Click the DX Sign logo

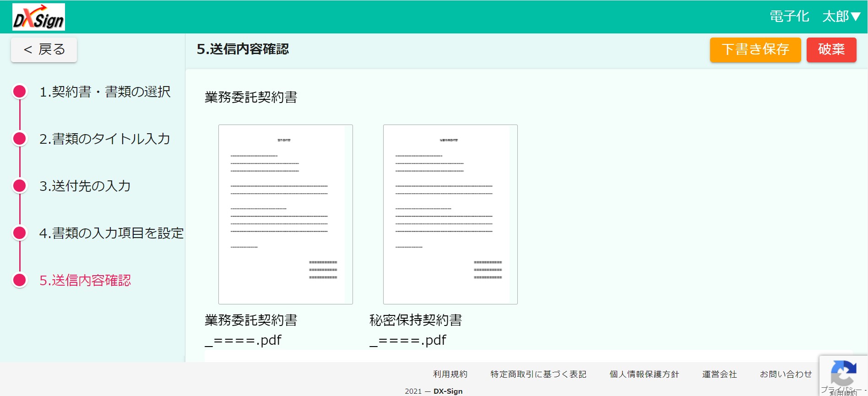click(38, 17)
